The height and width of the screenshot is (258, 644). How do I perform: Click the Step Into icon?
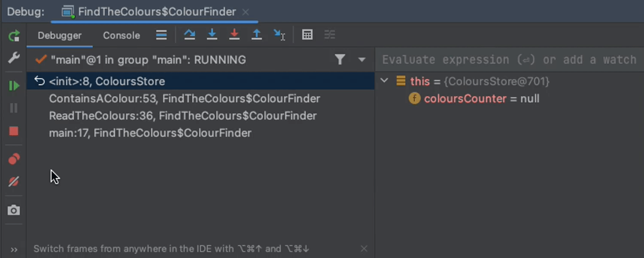(212, 35)
